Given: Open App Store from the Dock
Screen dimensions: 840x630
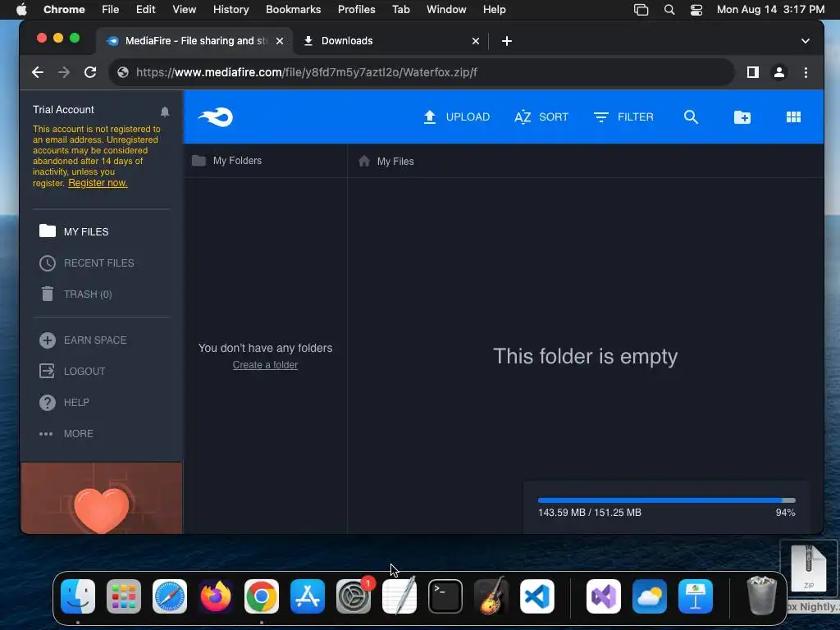Looking at the screenshot, I should pyautogui.click(x=308, y=596).
